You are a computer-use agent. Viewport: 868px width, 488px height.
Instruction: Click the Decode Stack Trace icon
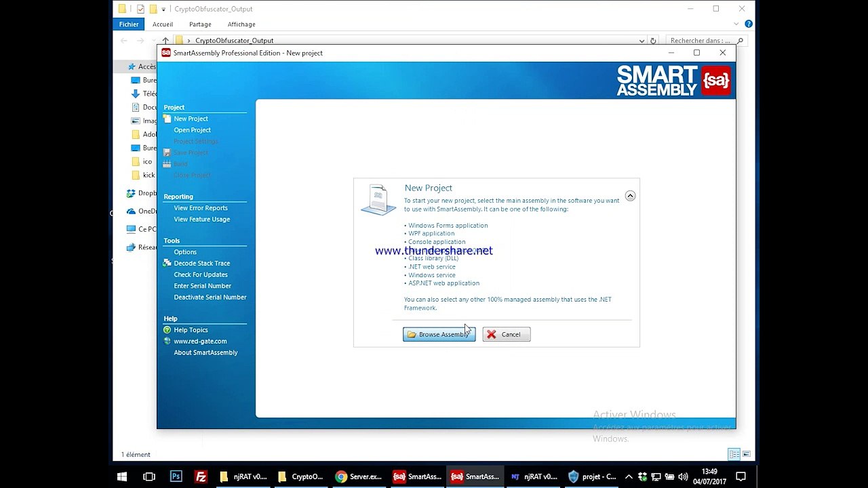coord(167,264)
